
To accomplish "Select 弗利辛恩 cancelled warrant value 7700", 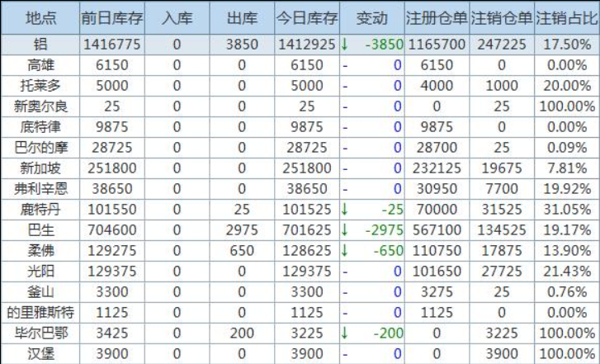I will pos(502,188).
